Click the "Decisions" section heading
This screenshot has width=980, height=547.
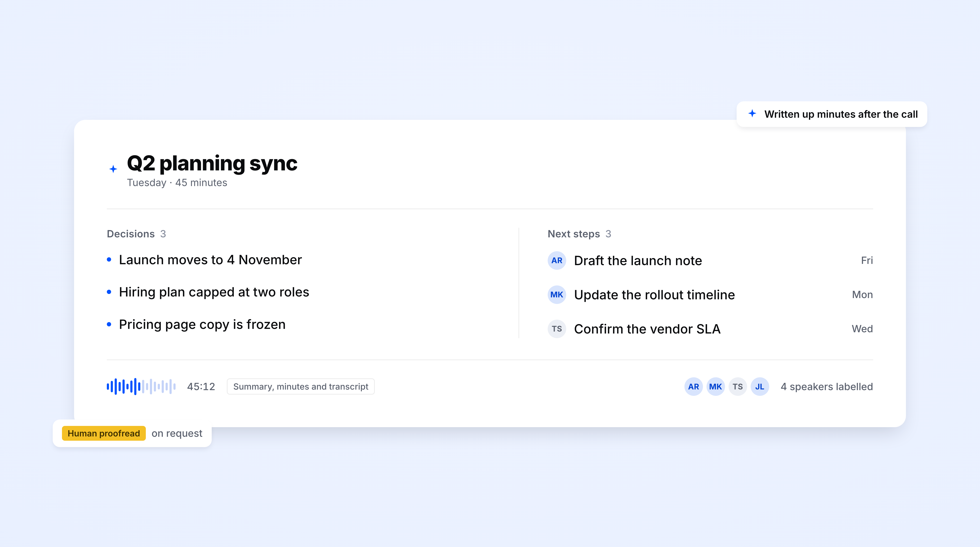[131, 234]
